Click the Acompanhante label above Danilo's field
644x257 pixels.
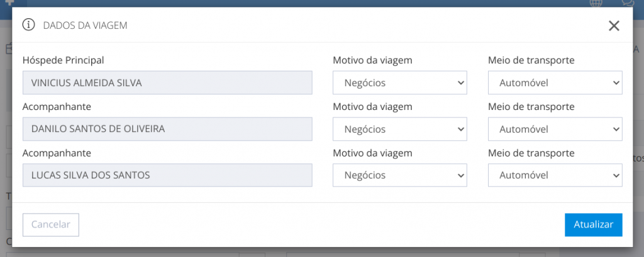[57, 107]
